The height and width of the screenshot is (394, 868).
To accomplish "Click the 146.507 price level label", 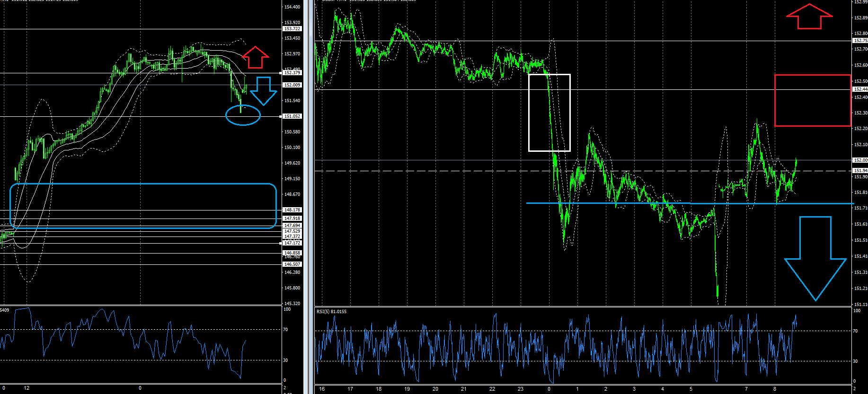I will click(x=292, y=264).
